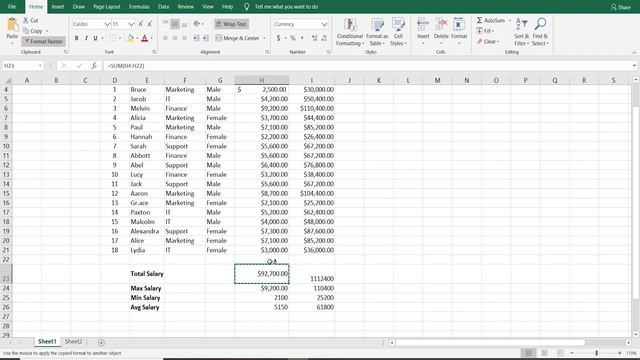Click the Insert Function fx icon

94,66
